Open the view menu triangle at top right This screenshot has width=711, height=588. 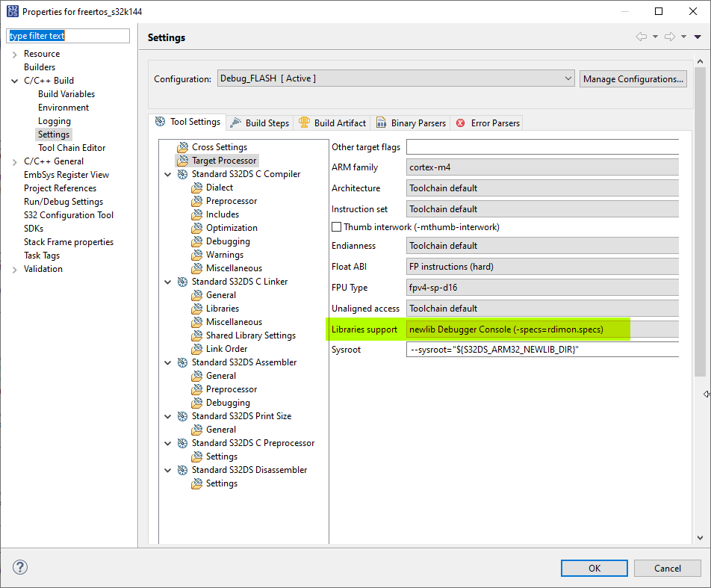pos(699,37)
